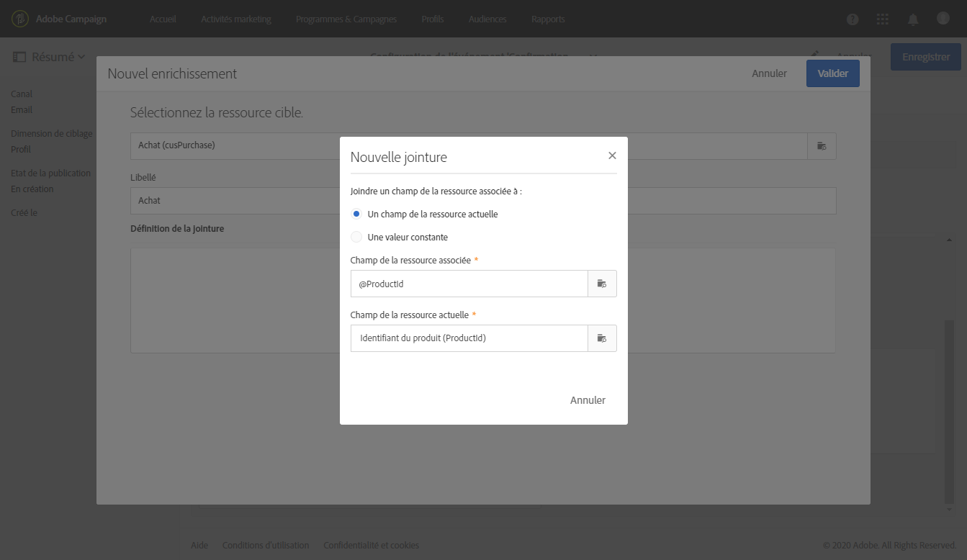Browse fields for the associated resource
This screenshot has height=560, width=967.
point(602,284)
